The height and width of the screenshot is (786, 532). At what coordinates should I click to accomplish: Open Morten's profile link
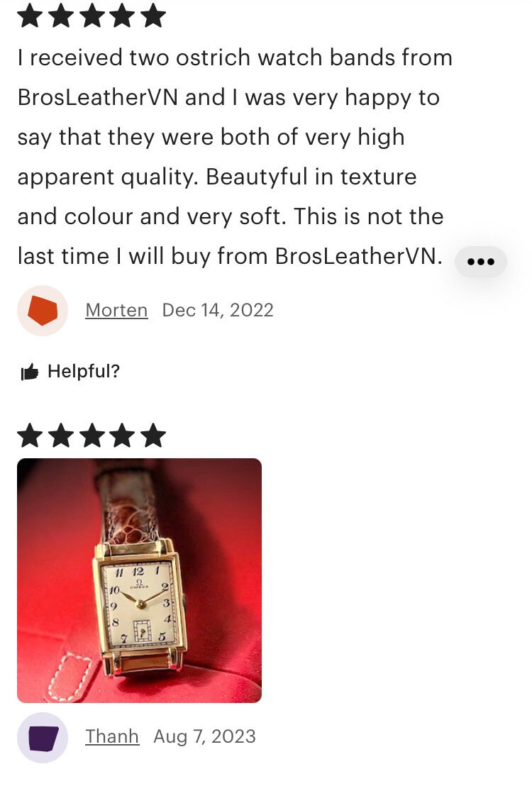(x=116, y=310)
